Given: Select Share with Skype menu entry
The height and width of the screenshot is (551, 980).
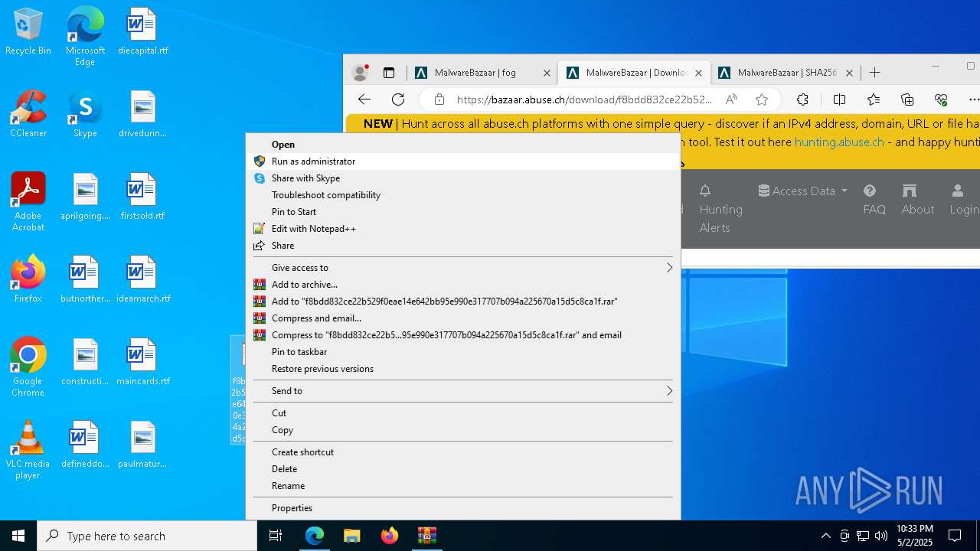Looking at the screenshot, I should (462, 178).
